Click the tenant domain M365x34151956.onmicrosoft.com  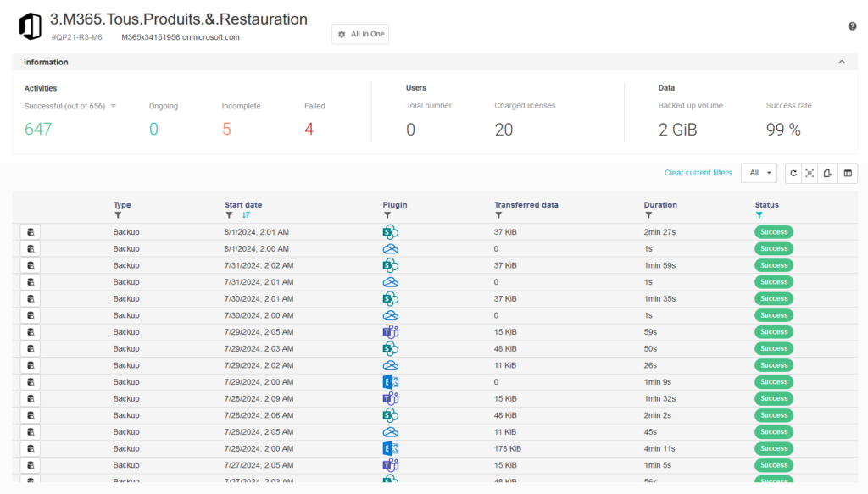pos(181,37)
